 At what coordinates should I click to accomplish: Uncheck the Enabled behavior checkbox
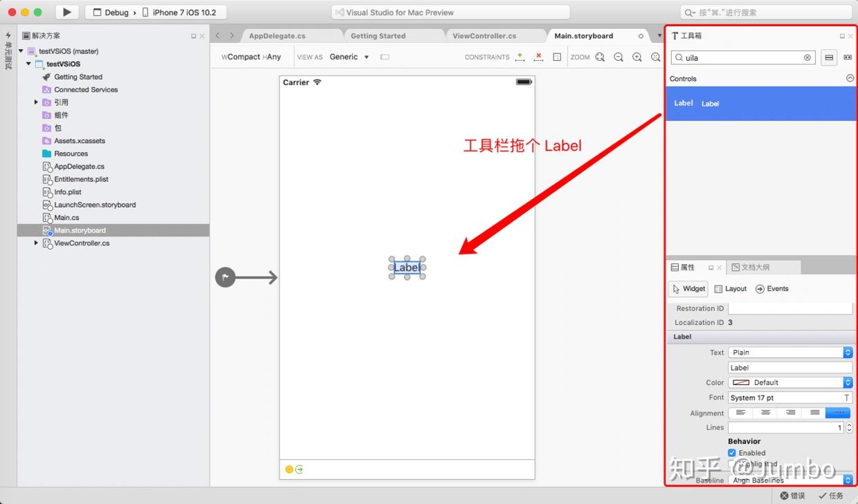(x=731, y=453)
